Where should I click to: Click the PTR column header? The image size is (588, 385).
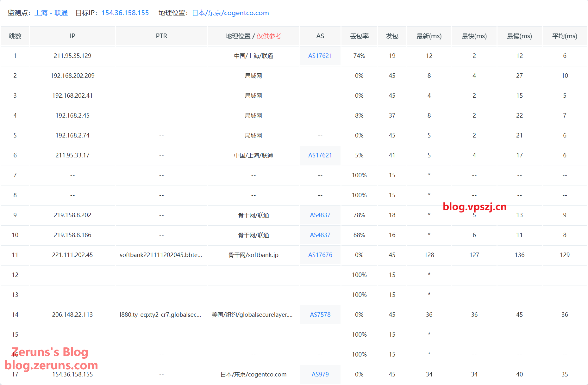(x=161, y=36)
